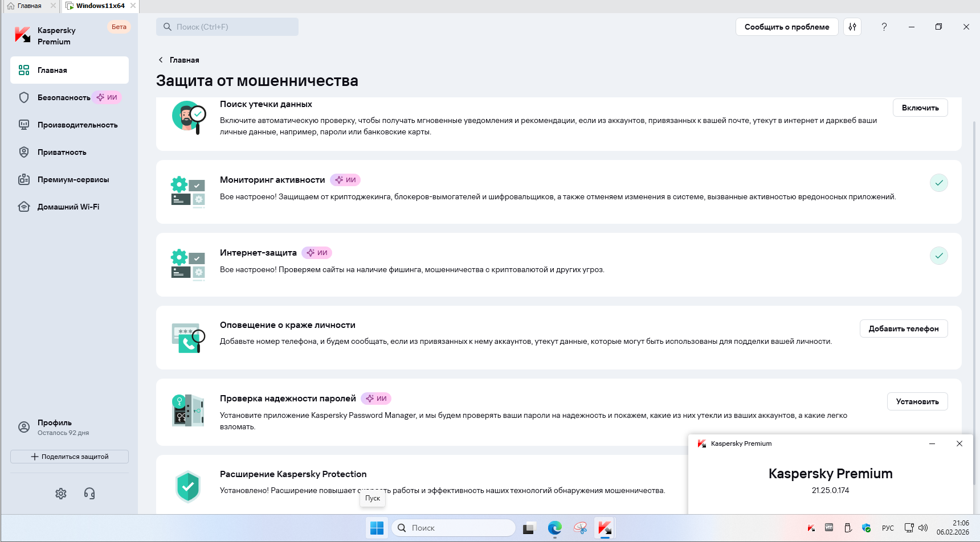Open support via the headset icon

(89, 494)
